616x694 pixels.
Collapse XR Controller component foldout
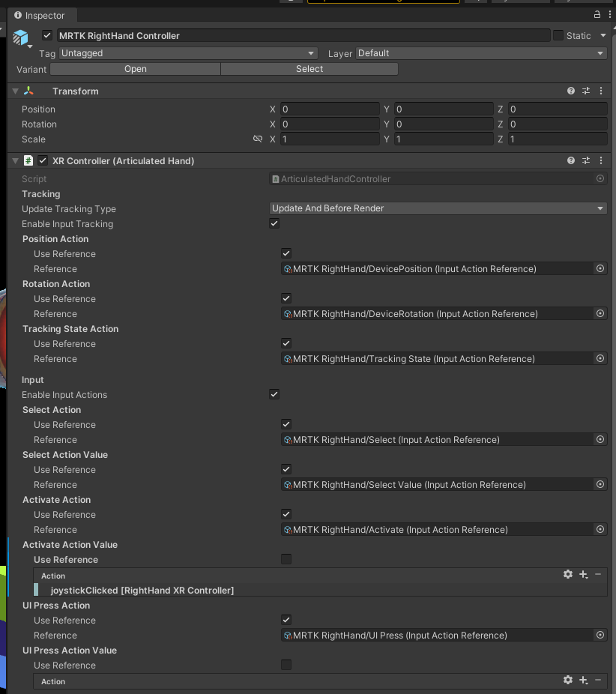click(16, 160)
